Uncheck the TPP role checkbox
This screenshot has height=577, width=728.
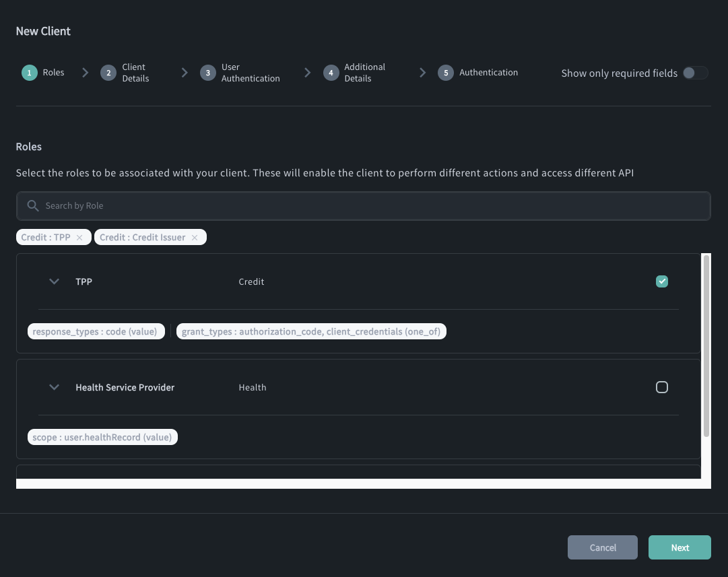tap(661, 281)
